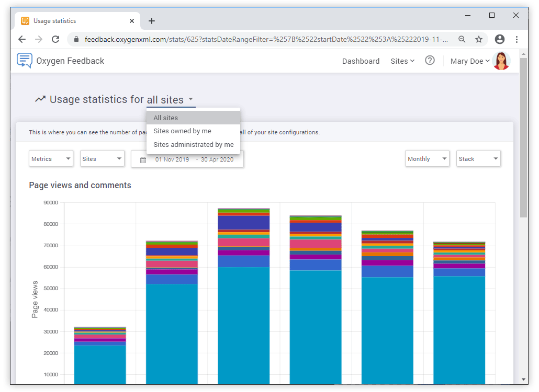Reload the page with the refresh icon
The height and width of the screenshot is (392, 539).
[55, 39]
